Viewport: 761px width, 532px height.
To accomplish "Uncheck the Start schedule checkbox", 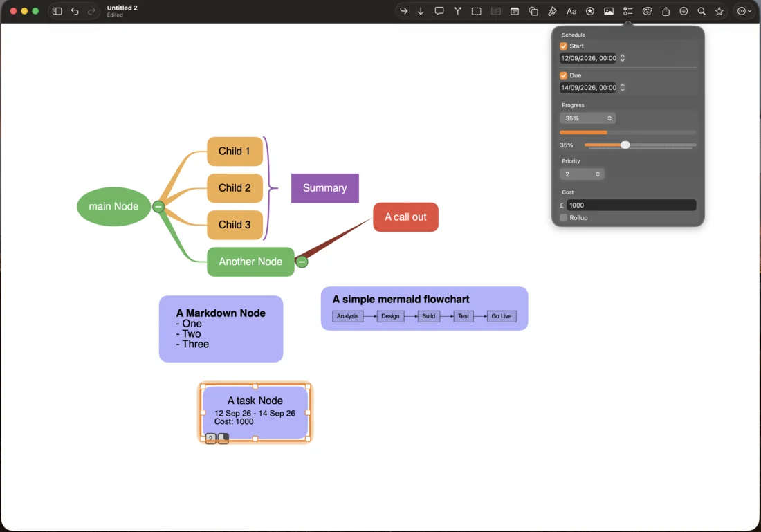I will tap(563, 46).
